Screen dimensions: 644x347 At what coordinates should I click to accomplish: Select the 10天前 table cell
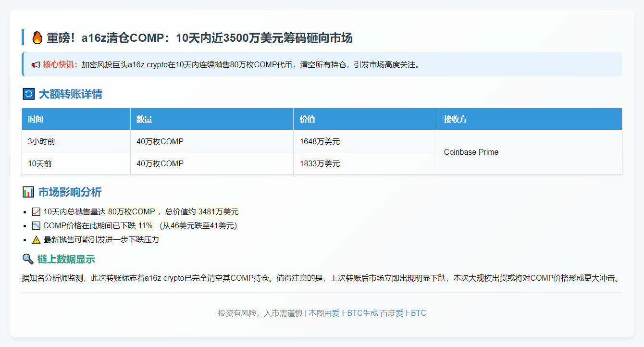(76, 163)
